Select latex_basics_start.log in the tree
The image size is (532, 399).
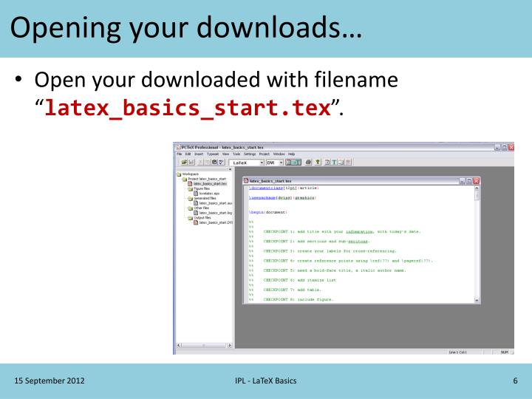[x=216, y=213]
